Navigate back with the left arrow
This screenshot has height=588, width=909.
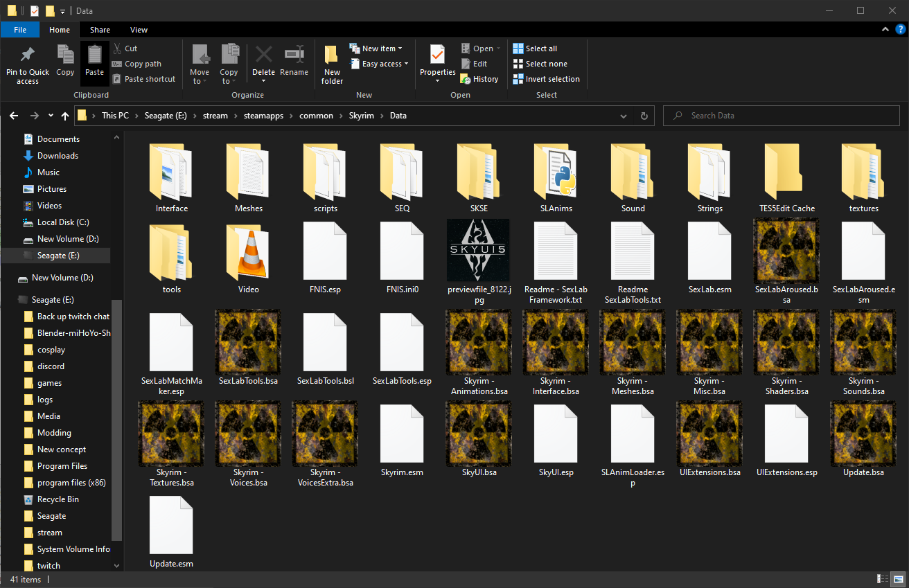tap(15, 116)
